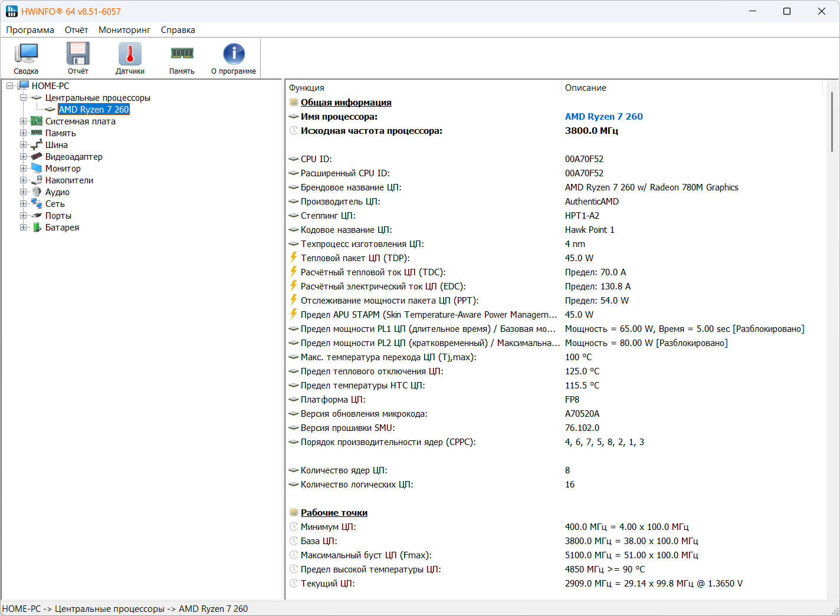Click the HWiNFO app icon in title bar
840x616 pixels.
[12, 11]
